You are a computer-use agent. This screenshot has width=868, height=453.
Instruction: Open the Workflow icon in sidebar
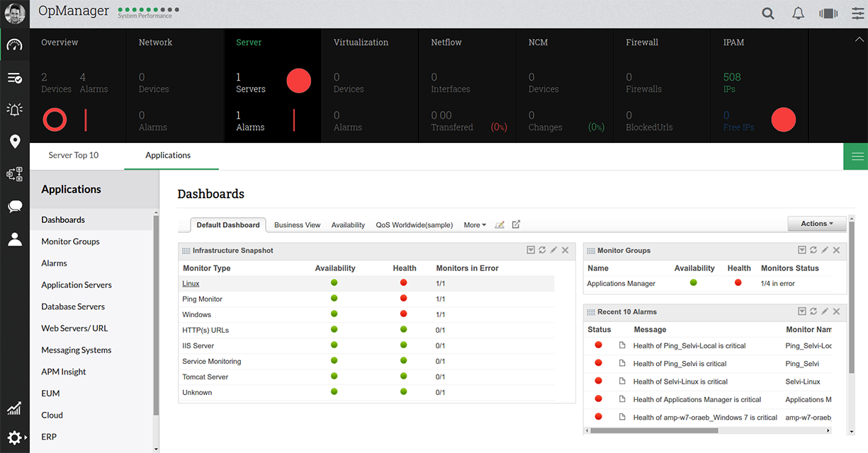click(x=15, y=174)
